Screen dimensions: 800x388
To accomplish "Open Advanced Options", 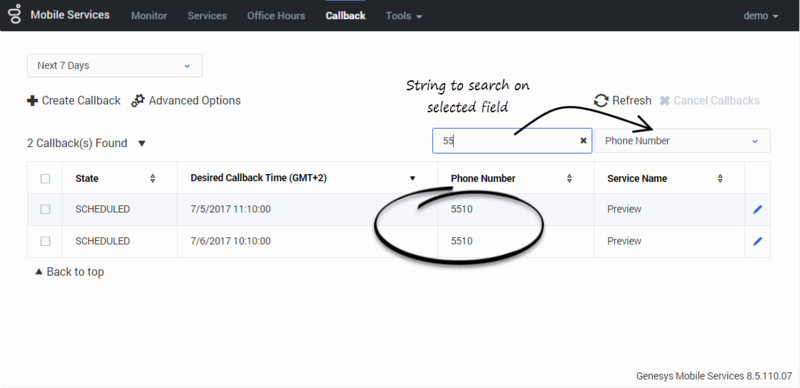I will tap(186, 101).
